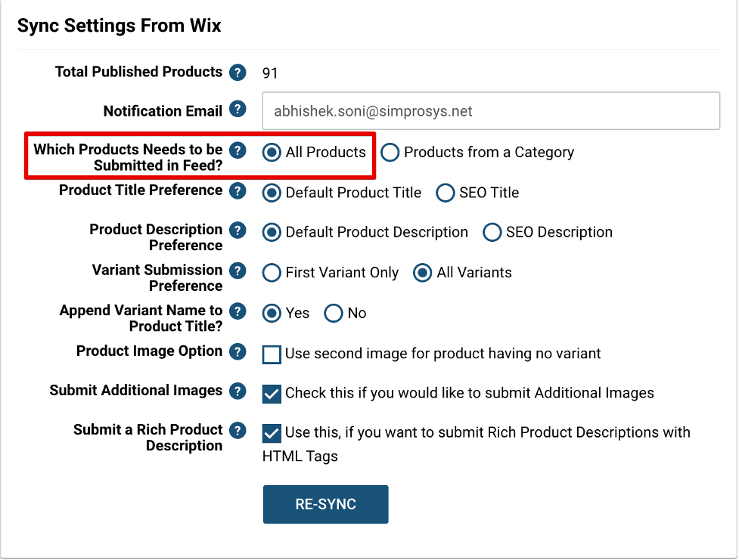
Task: Select No for appending variant name
Action: [x=334, y=313]
